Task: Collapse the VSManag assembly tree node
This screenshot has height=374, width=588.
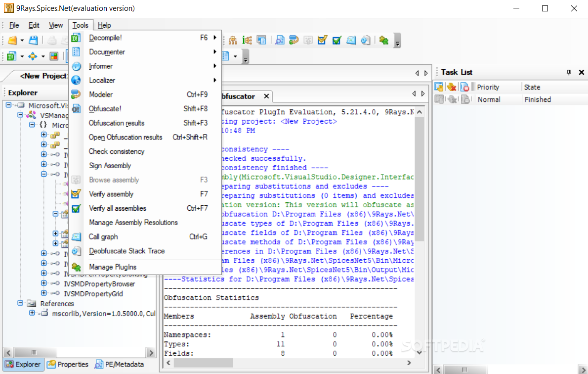Action: click(x=20, y=115)
